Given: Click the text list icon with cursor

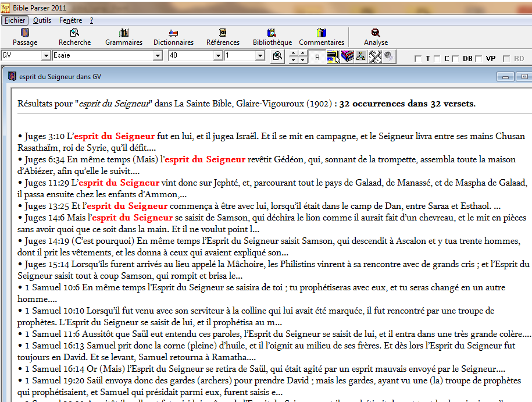Looking at the screenshot, I should coord(333,56).
